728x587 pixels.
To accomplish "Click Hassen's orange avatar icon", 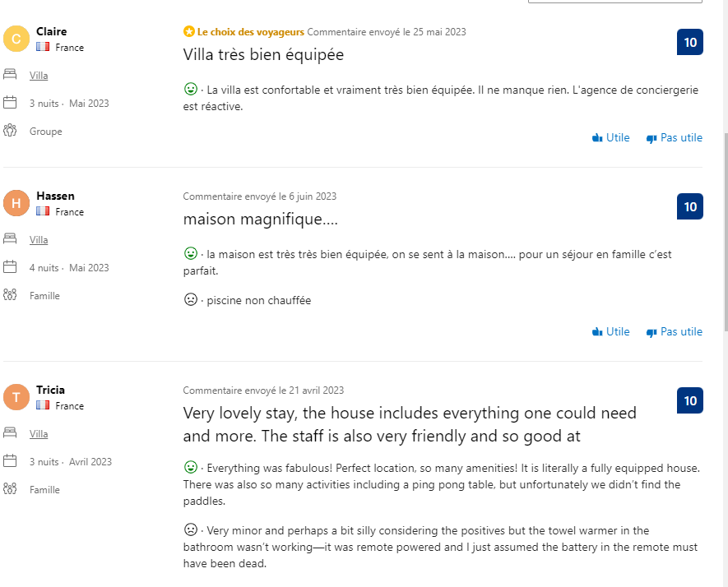I will coord(16,203).
